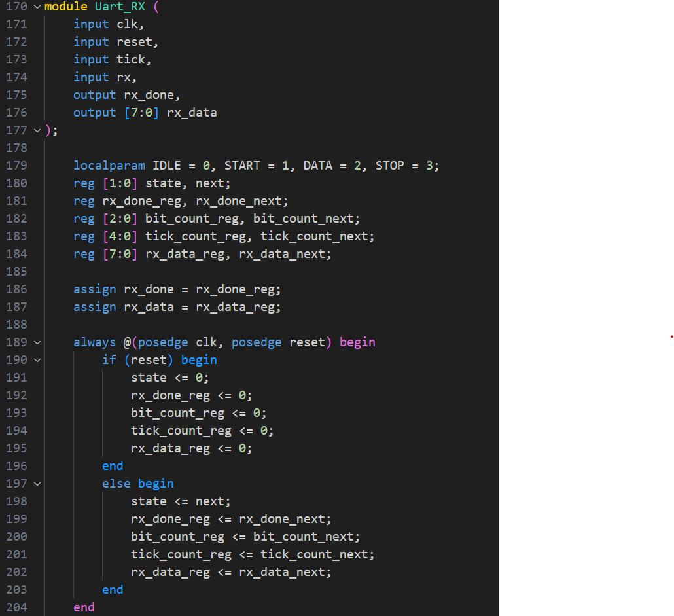Toggle the fold chevron on line 177
This screenshot has width=674, height=616.
(37, 130)
